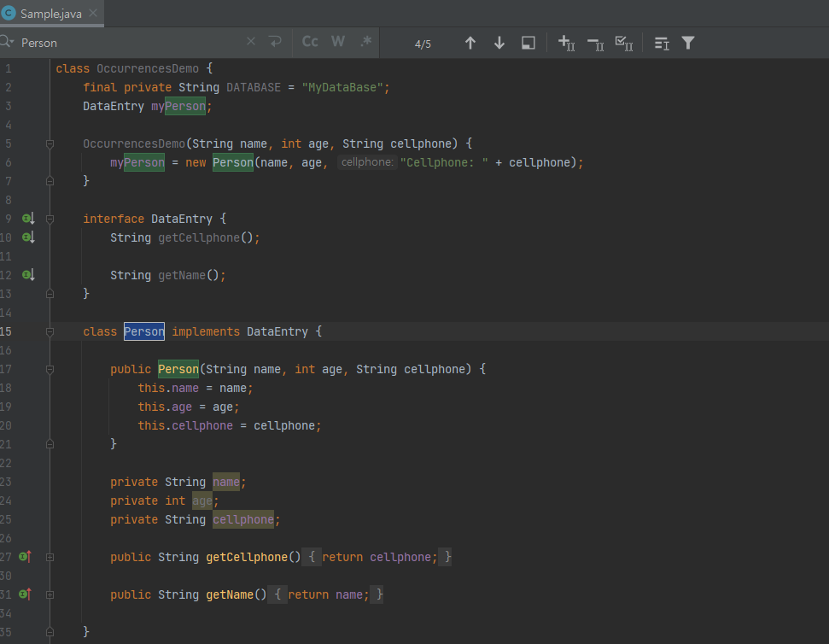Image resolution: width=829 pixels, height=644 pixels.
Task: Toggle Match Case (Cc) option
Action: pyautogui.click(x=310, y=42)
